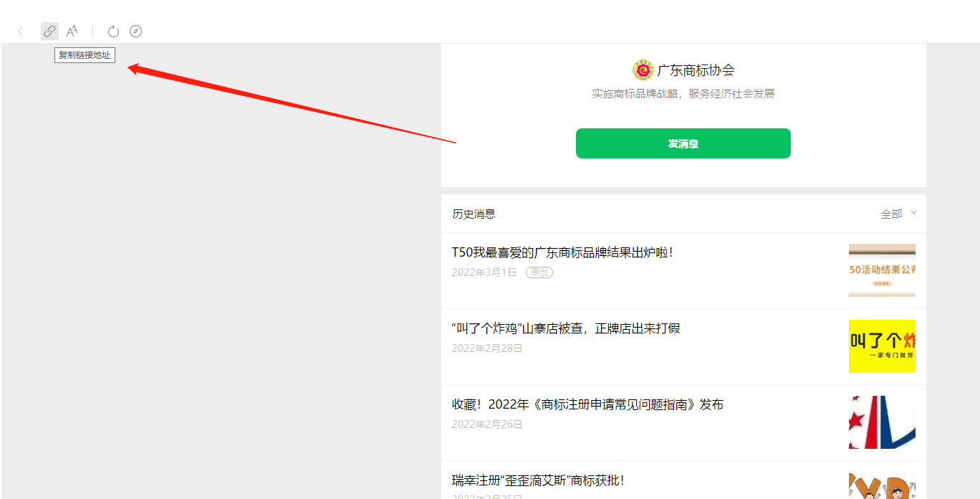Click the T50活动结果公布 thumbnail
This screenshot has height=499, width=980.
(x=882, y=270)
